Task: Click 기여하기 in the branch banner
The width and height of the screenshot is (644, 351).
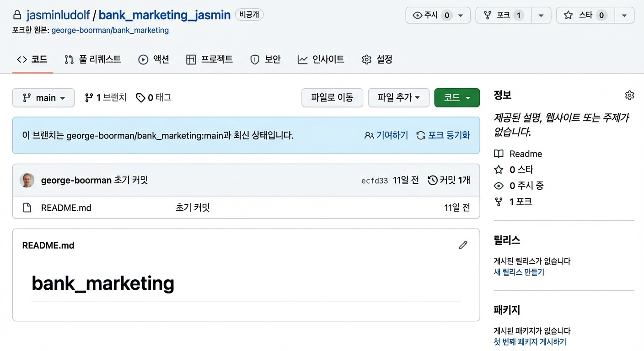Action: tap(386, 135)
